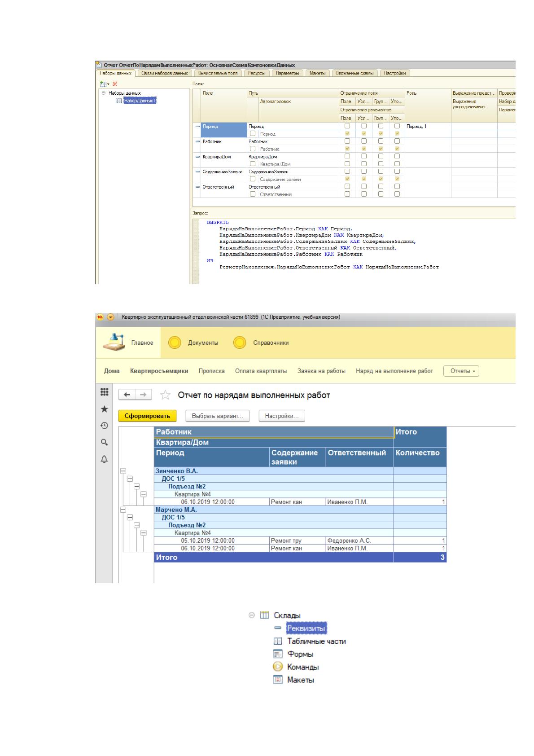
Task: Open the functions menu grid icon
Action: (104, 392)
